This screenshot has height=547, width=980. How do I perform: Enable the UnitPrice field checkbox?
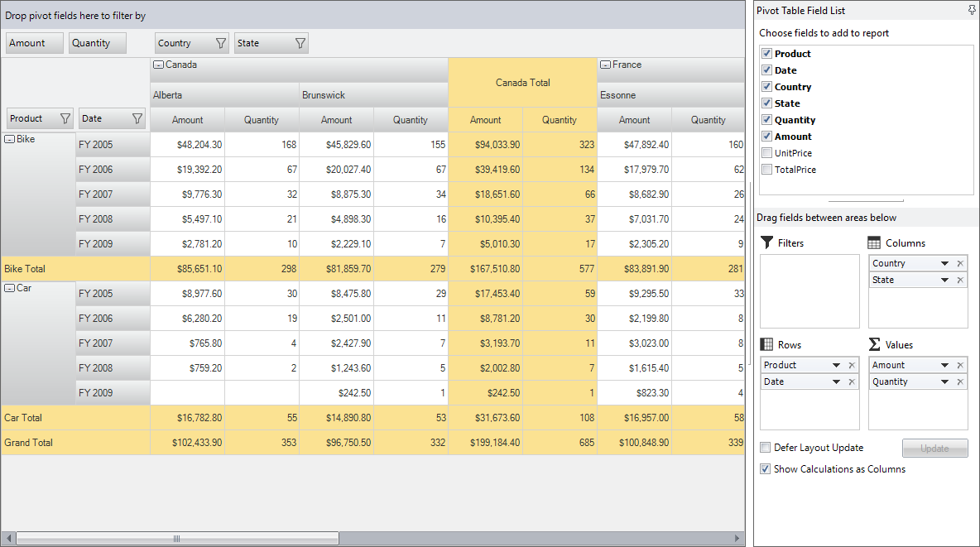767,152
